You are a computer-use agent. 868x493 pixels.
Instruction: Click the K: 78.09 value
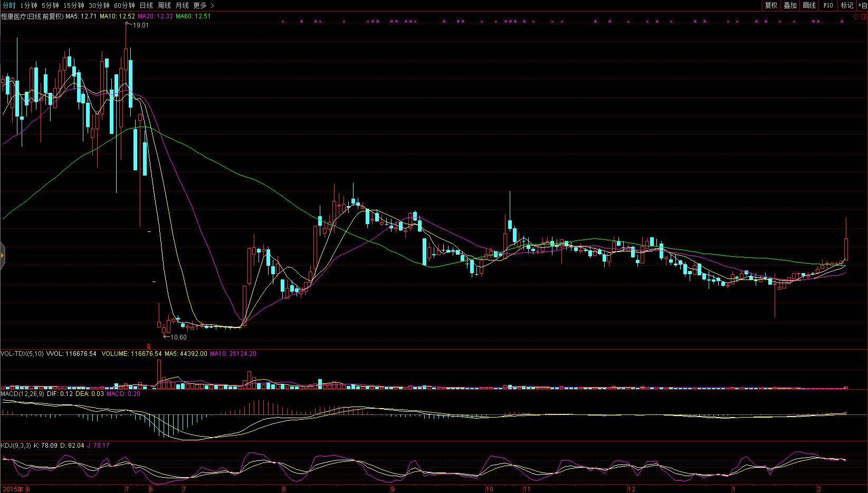tap(45, 446)
